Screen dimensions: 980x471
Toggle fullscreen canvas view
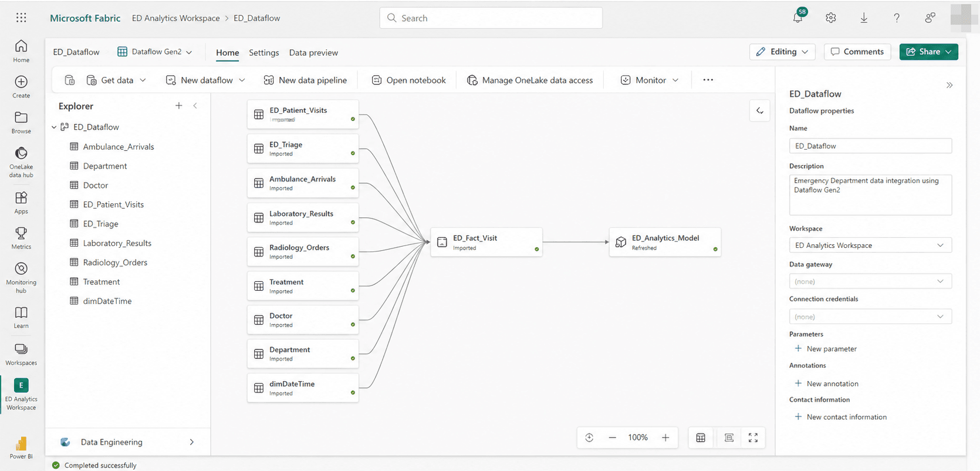tap(753, 438)
